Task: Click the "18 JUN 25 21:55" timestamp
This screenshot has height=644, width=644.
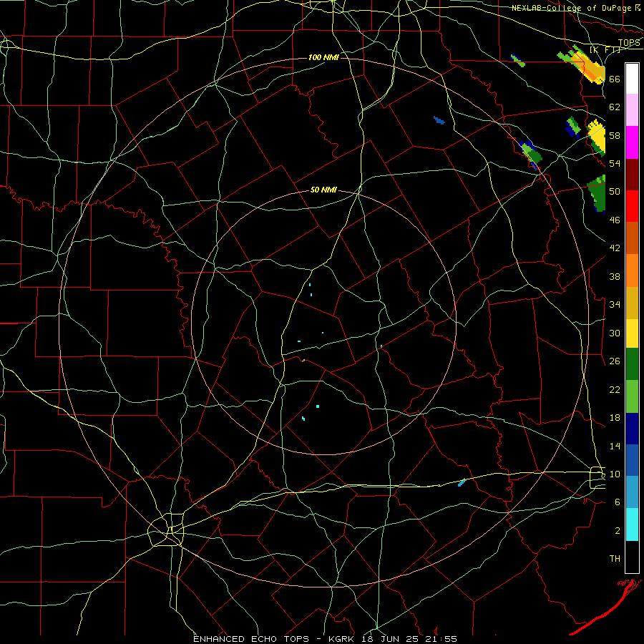Action: [409, 639]
